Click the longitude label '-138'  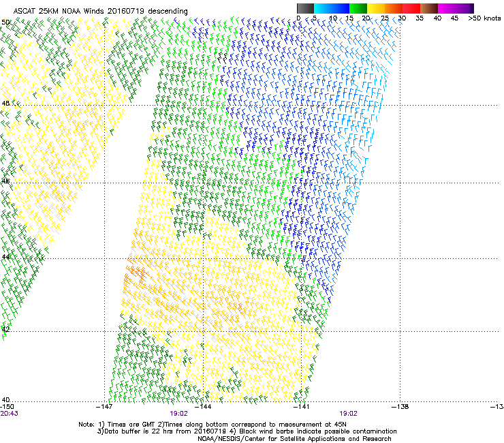[x=400, y=407]
